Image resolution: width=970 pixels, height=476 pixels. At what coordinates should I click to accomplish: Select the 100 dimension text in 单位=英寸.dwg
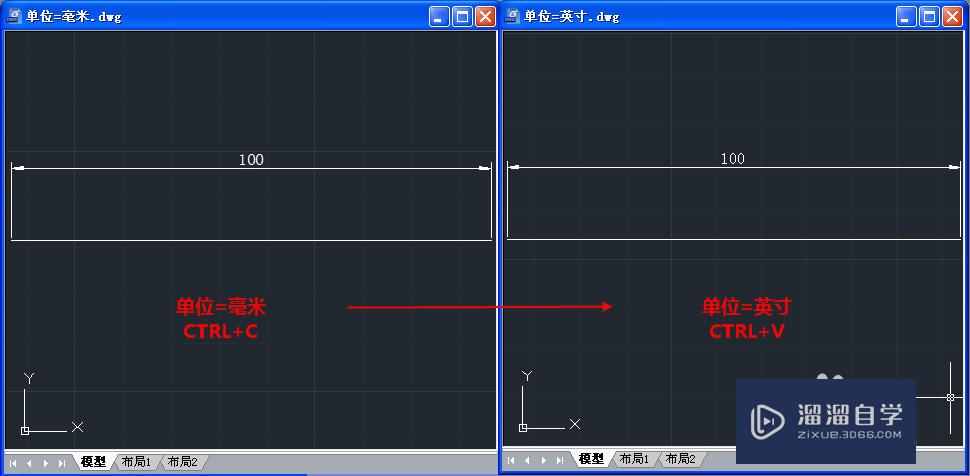coord(733,158)
